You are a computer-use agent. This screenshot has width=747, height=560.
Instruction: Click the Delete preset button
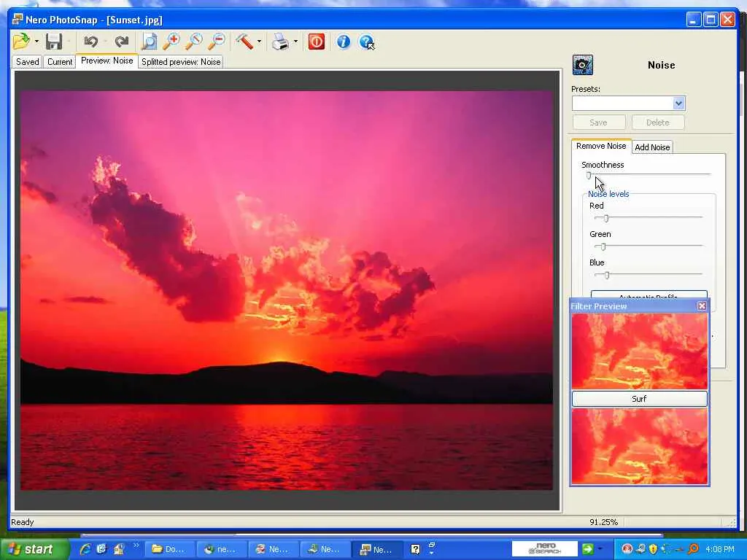(x=658, y=122)
